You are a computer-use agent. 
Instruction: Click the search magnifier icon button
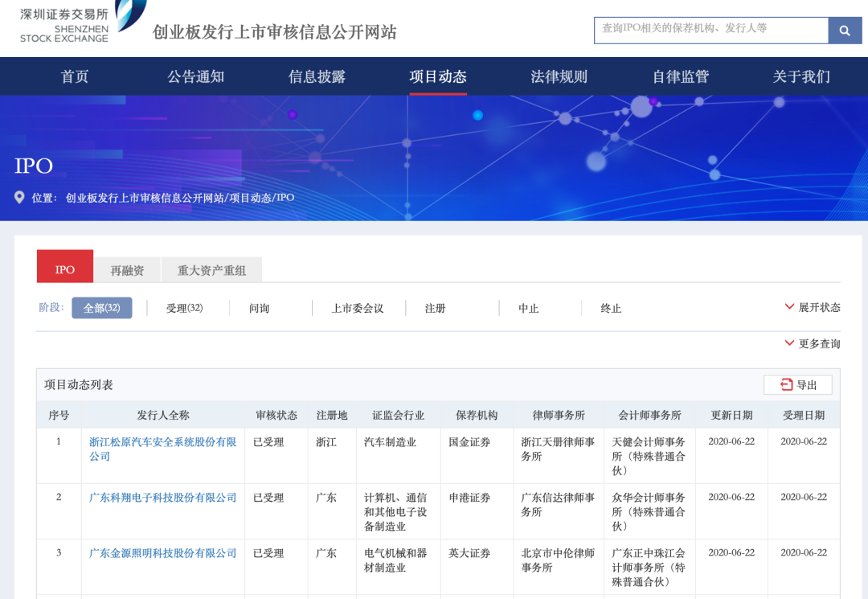tap(845, 31)
